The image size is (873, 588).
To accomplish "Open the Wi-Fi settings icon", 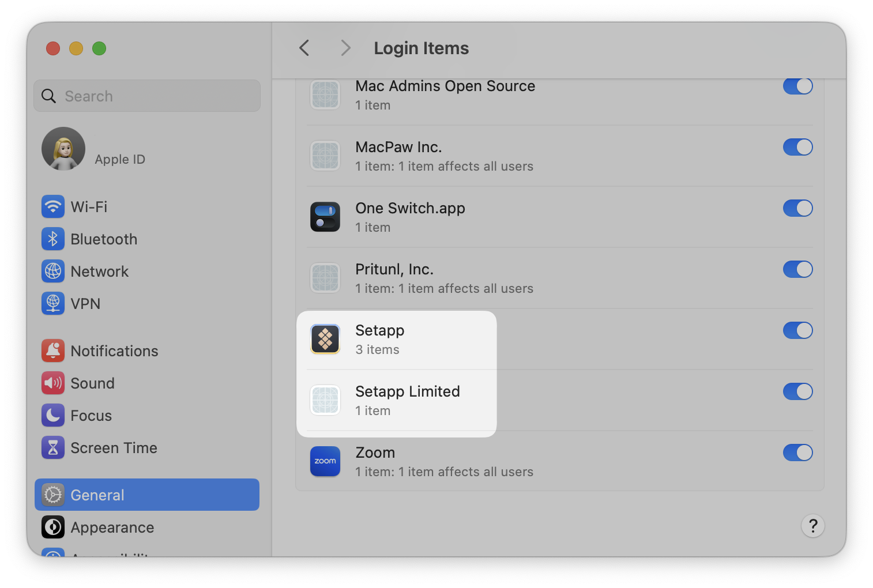I will click(x=52, y=206).
